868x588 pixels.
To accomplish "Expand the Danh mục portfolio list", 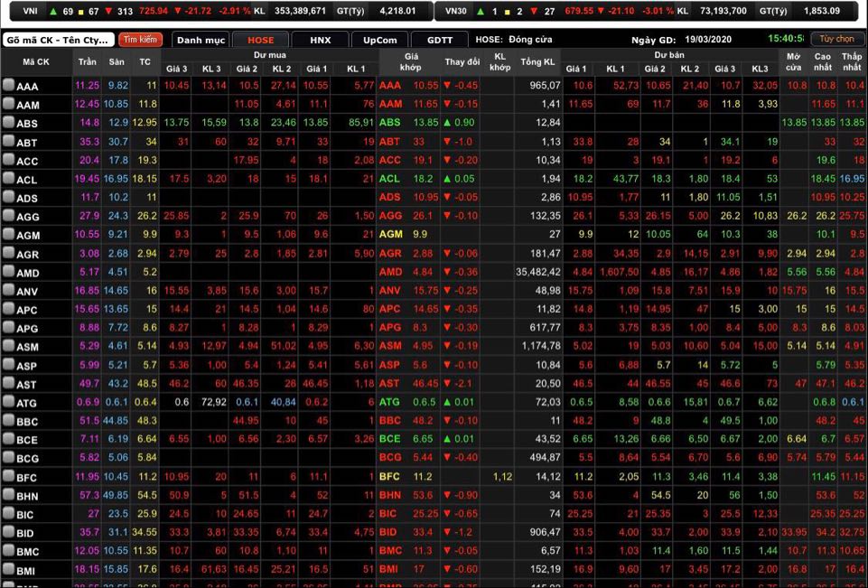I will click(x=201, y=41).
